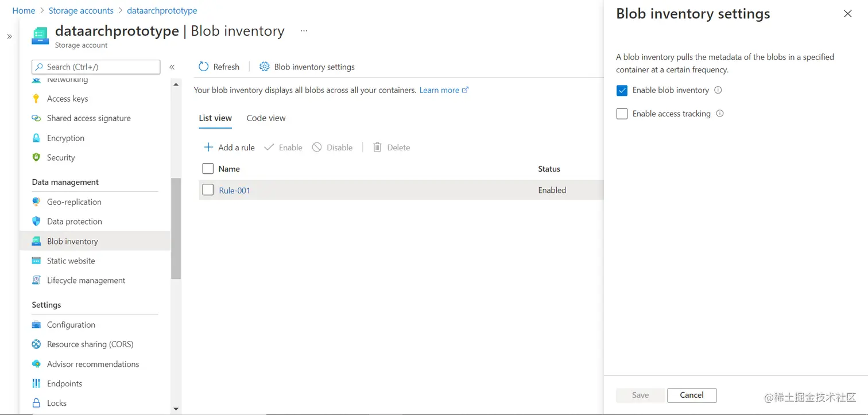Check the Name header select-all checkbox

tap(208, 168)
